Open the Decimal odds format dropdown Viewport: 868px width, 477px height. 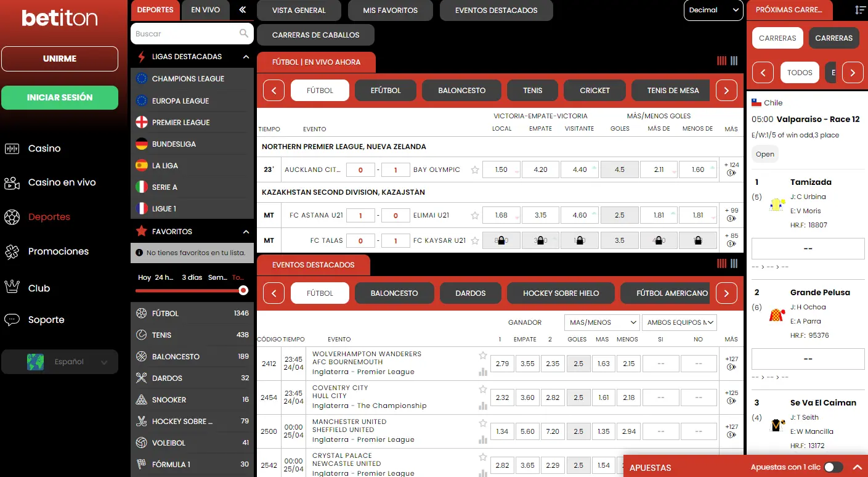pos(713,10)
